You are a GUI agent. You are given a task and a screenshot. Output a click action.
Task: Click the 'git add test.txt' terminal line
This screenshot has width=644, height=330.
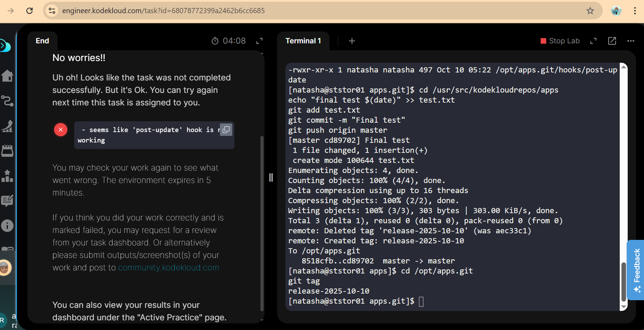pos(324,110)
